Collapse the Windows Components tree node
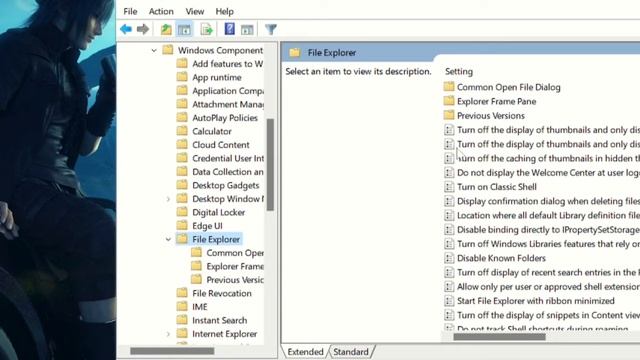This screenshot has width=640, height=360. 154,51
